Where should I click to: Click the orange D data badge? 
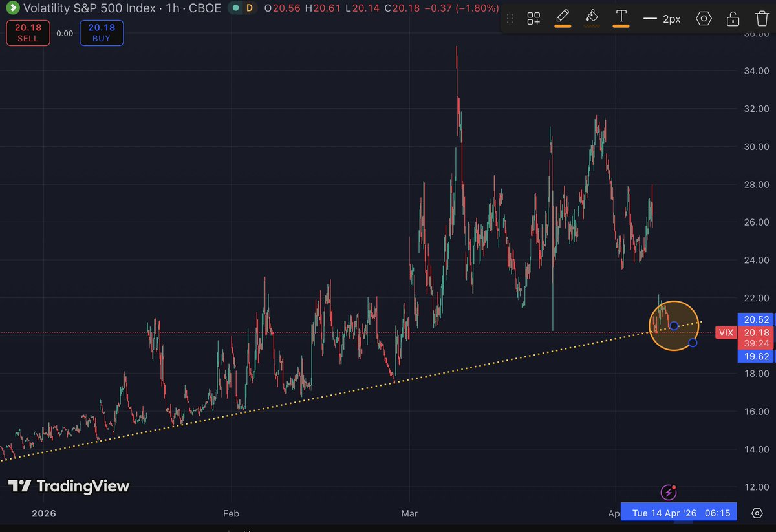pos(251,8)
